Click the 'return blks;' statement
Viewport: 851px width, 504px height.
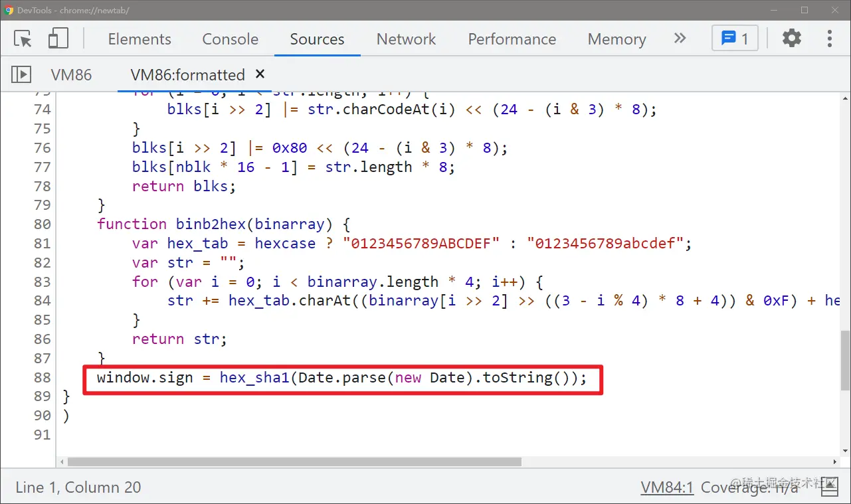click(184, 186)
